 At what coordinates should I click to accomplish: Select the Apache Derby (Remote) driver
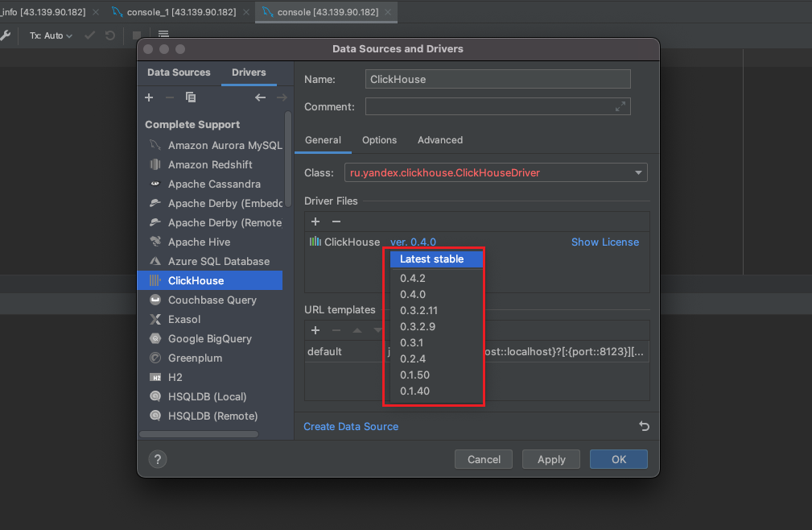point(211,223)
